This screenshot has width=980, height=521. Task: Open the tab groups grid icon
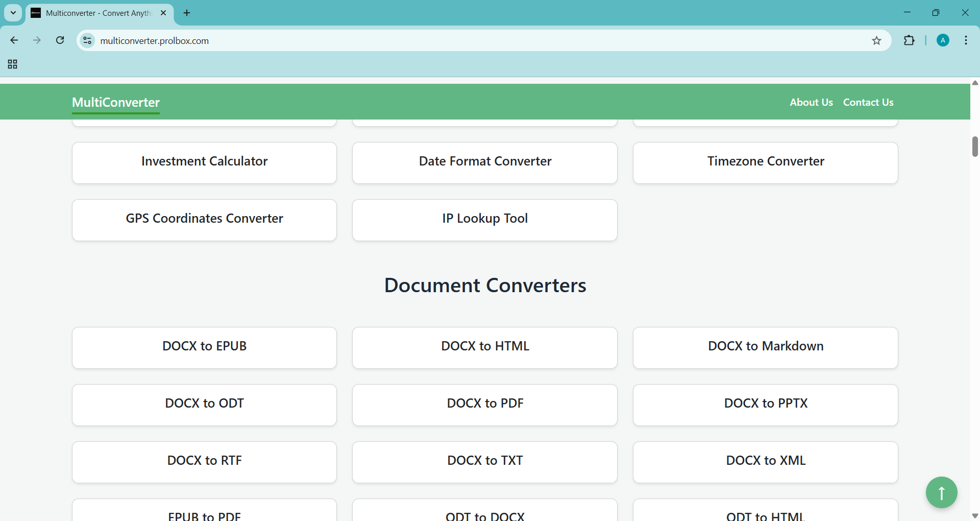13,64
